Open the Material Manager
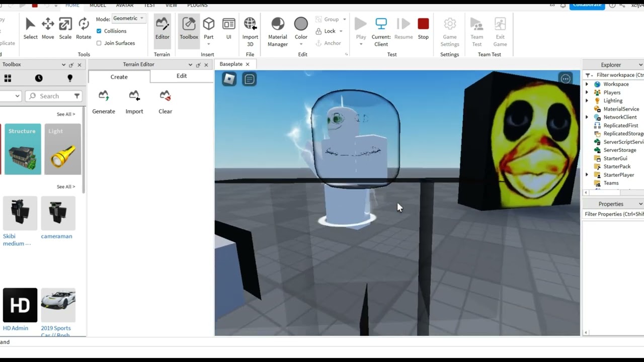644x362 pixels. tap(277, 32)
